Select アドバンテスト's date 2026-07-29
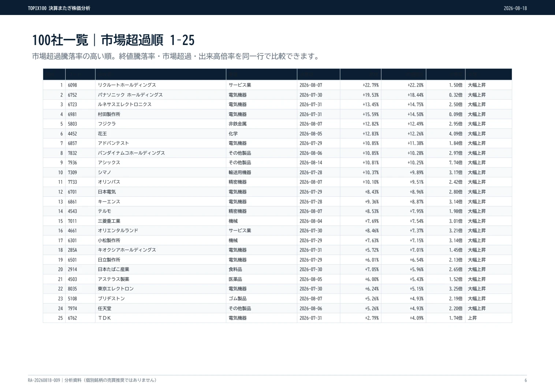This screenshot has height=392, width=555. pyautogui.click(x=311, y=143)
